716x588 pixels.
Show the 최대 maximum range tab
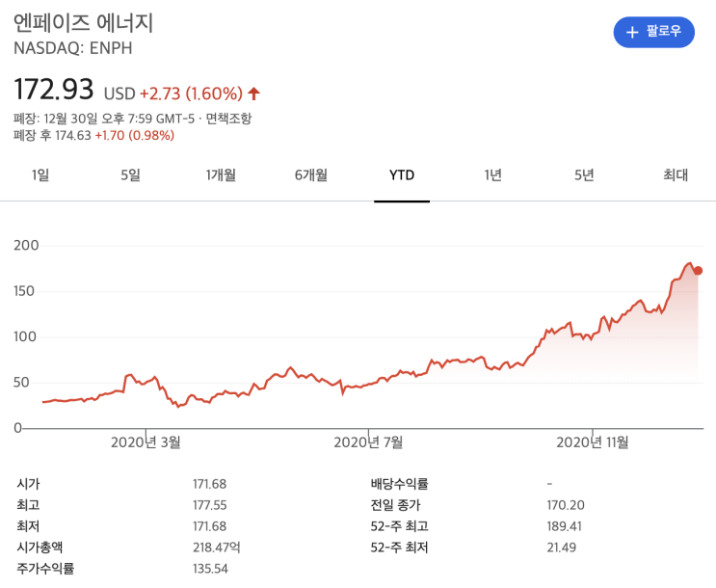tap(676, 175)
